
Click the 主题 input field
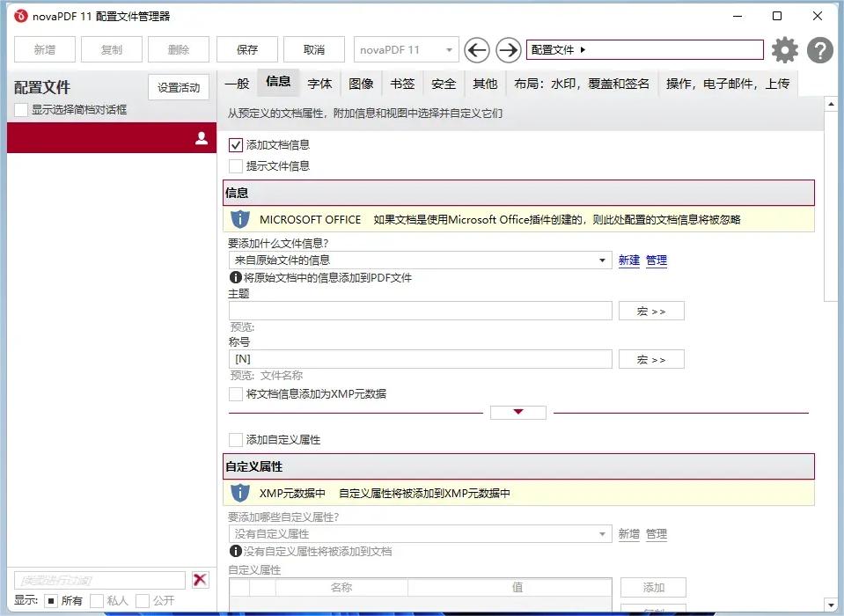pos(421,311)
